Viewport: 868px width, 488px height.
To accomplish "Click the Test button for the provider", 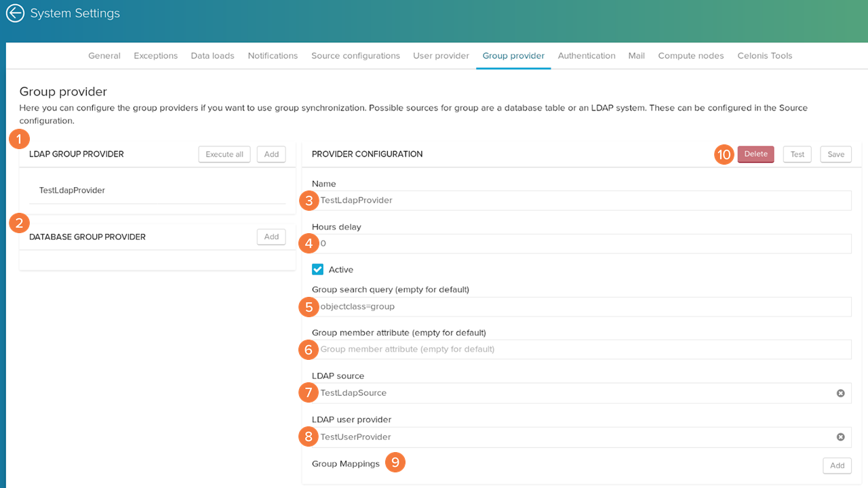I will click(x=797, y=155).
